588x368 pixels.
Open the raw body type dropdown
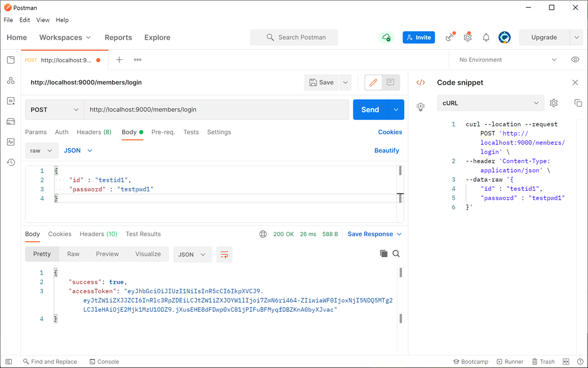[42, 151]
